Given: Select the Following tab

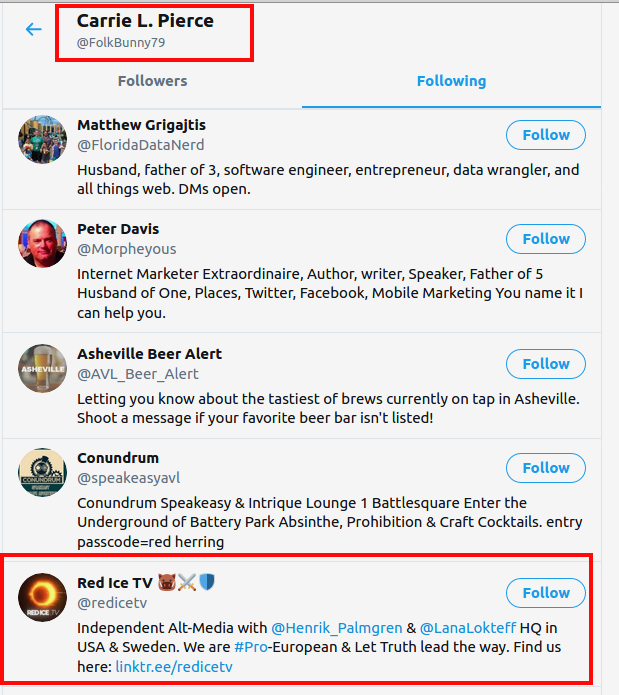Looking at the screenshot, I should click(x=451, y=81).
